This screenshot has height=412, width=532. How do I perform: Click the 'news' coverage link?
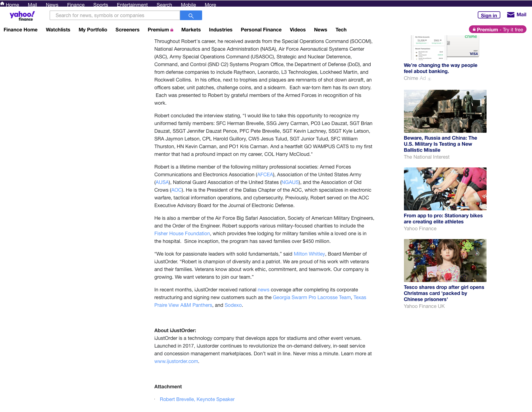[x=264, y=290]
